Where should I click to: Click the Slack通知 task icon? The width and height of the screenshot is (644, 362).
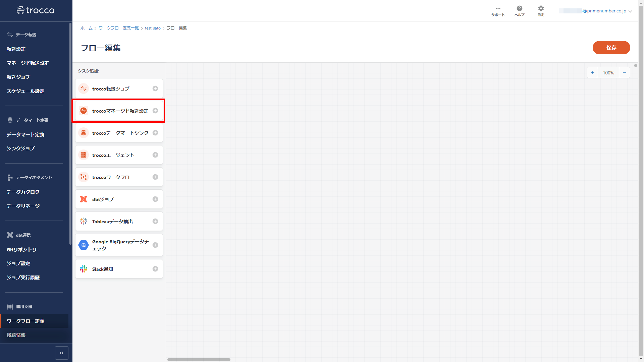pyautogui.click(x=84, y=269)
